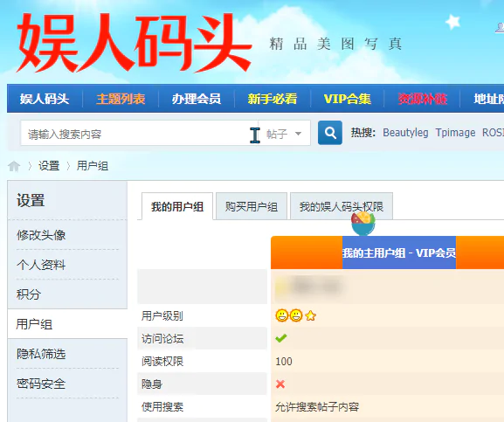The image size is (504, 422).
Task: Click the 阅读权限 value 100
Action: [x=284, y=361]
